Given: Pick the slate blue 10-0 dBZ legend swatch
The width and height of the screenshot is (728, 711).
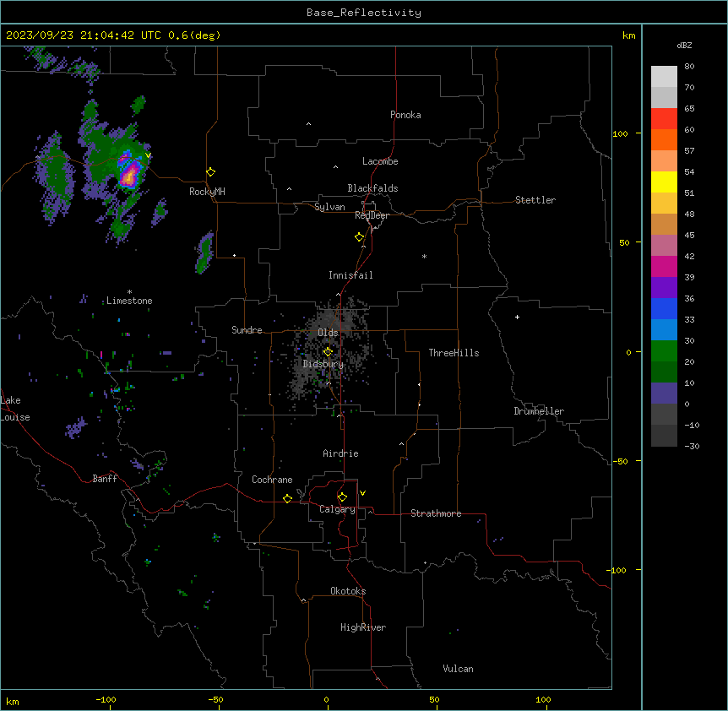Looking at the screenshot, I should pos(664,393).
